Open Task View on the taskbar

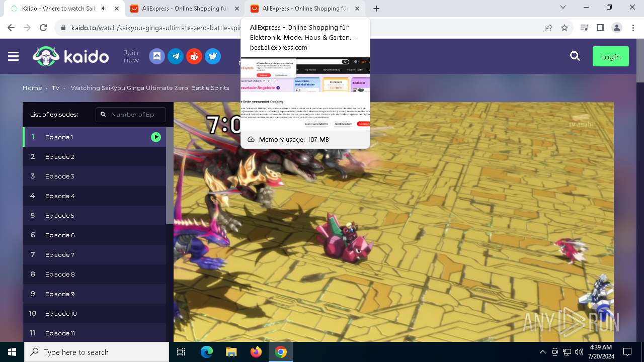click(181, 352)
